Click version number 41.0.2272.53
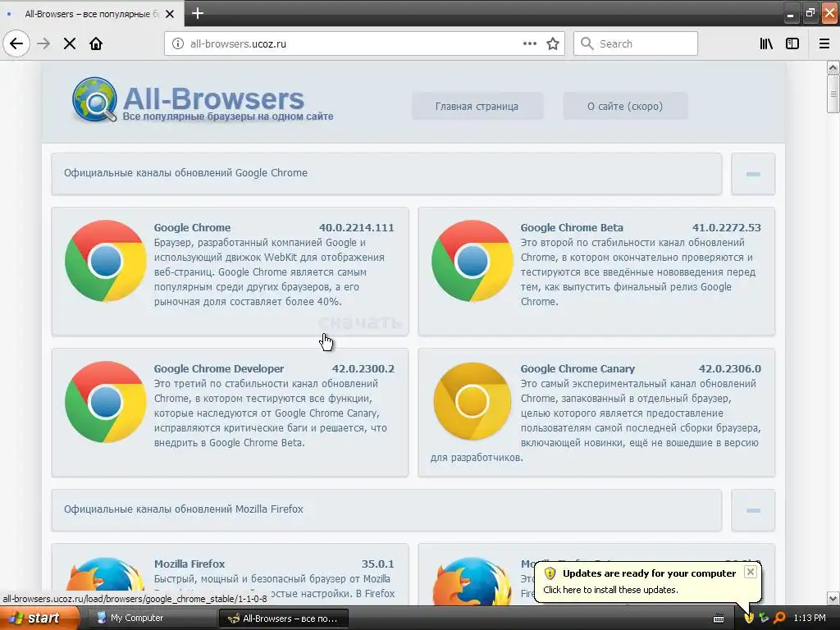Image resolution: width=840 pixels, height=630 pixels. [x=727, y=228]
